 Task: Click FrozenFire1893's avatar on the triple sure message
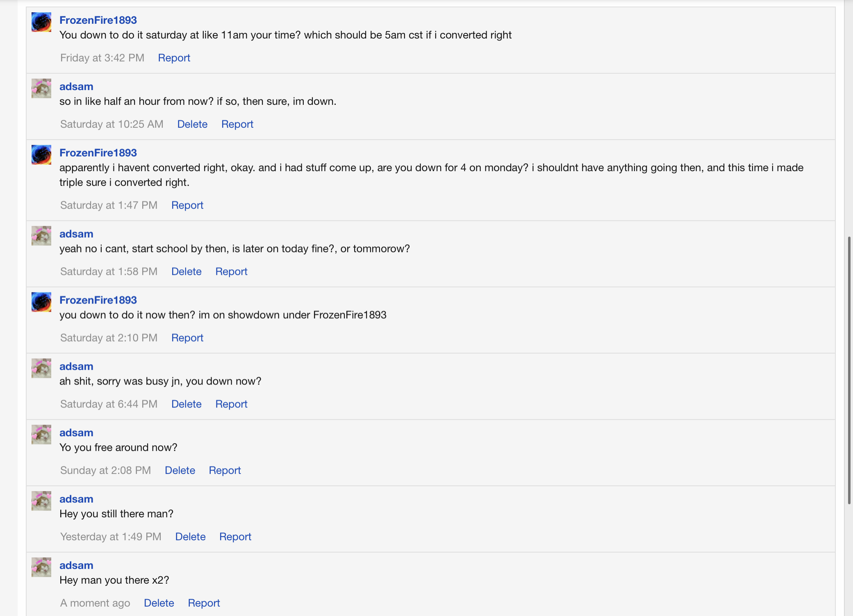[41, 155]
